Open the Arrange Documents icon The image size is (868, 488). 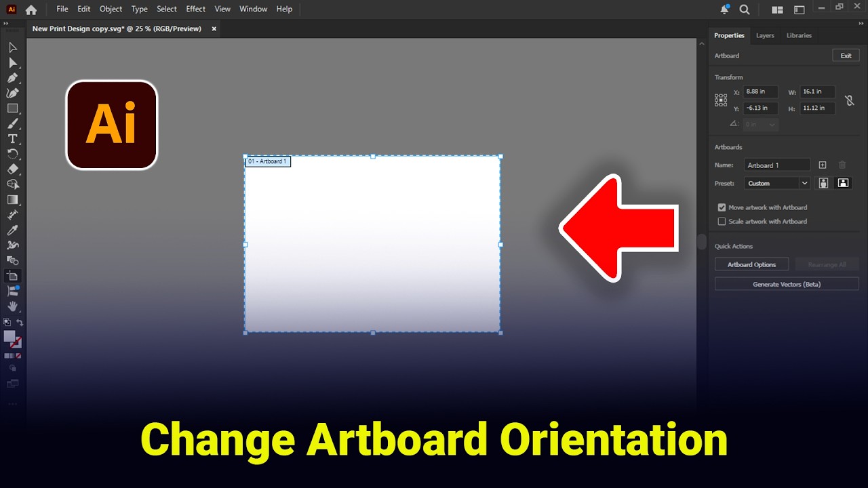click(778, 9)
